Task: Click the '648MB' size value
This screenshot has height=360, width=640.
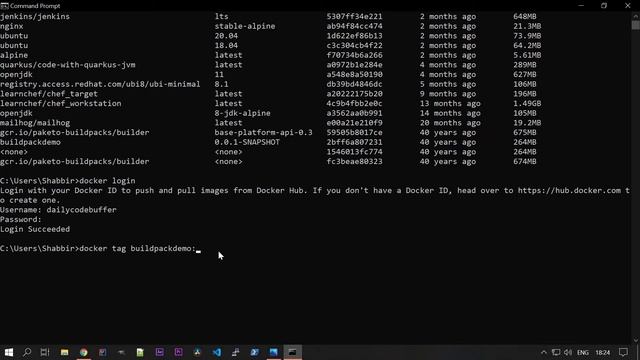Action: click(x=524, y=16)
